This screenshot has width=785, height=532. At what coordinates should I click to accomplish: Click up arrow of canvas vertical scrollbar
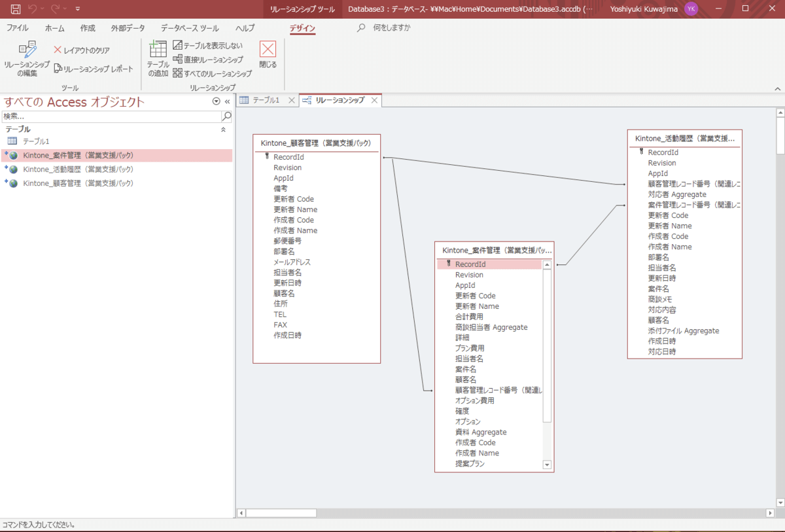pyautogui.click(x=780, y=113)
